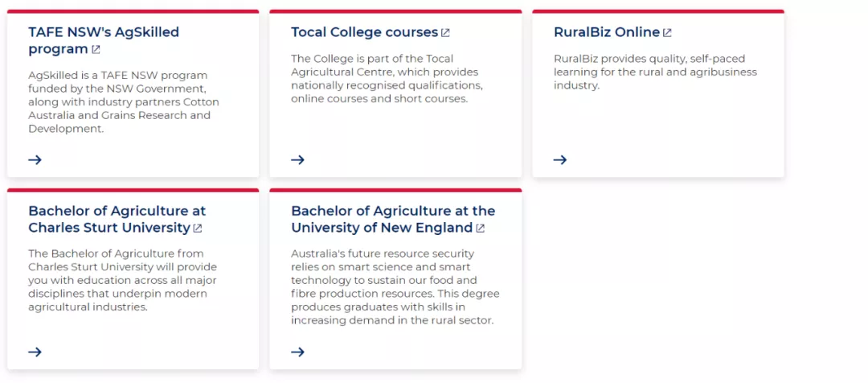The height and width of the screenshot is (383, 868).
Task: Click the arrow on the University of New England card
Action: [x=297, y=352]
